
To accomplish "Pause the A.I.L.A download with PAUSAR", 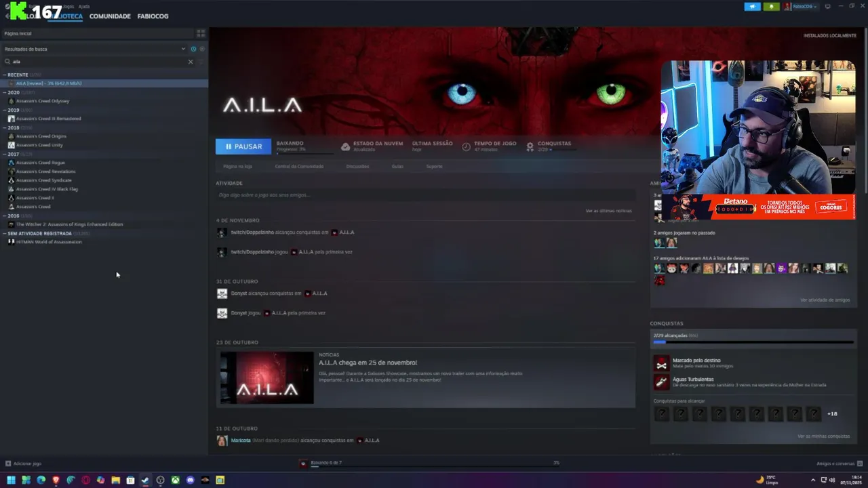I will tap(243, 146).
